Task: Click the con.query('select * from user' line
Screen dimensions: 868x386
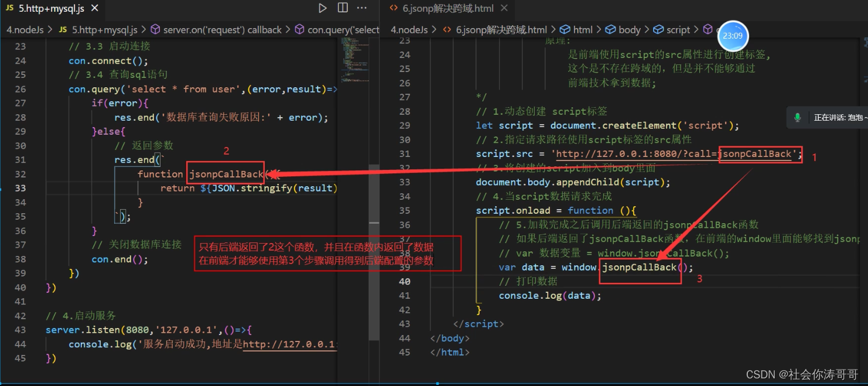Action: [x=203, y=89]
